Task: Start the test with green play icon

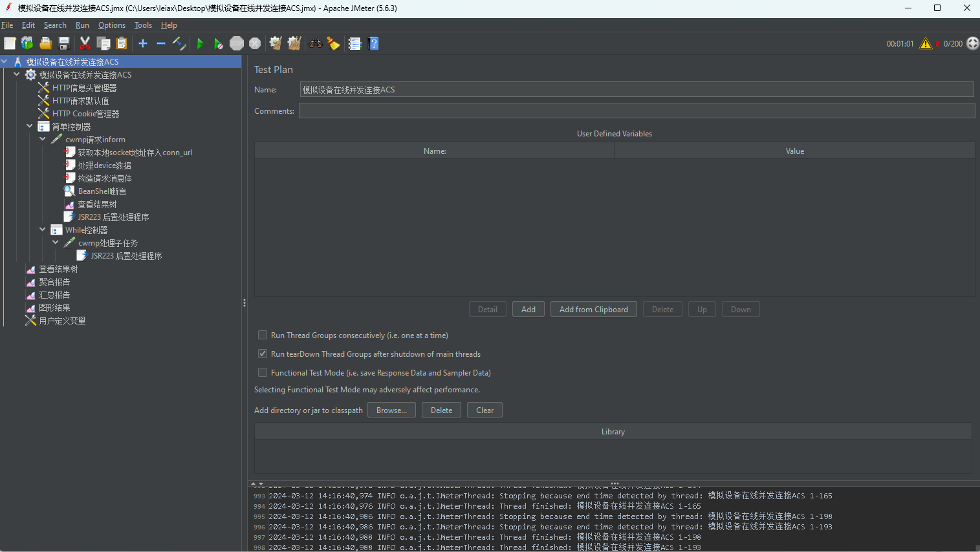Action: click(x=200, y=43)
